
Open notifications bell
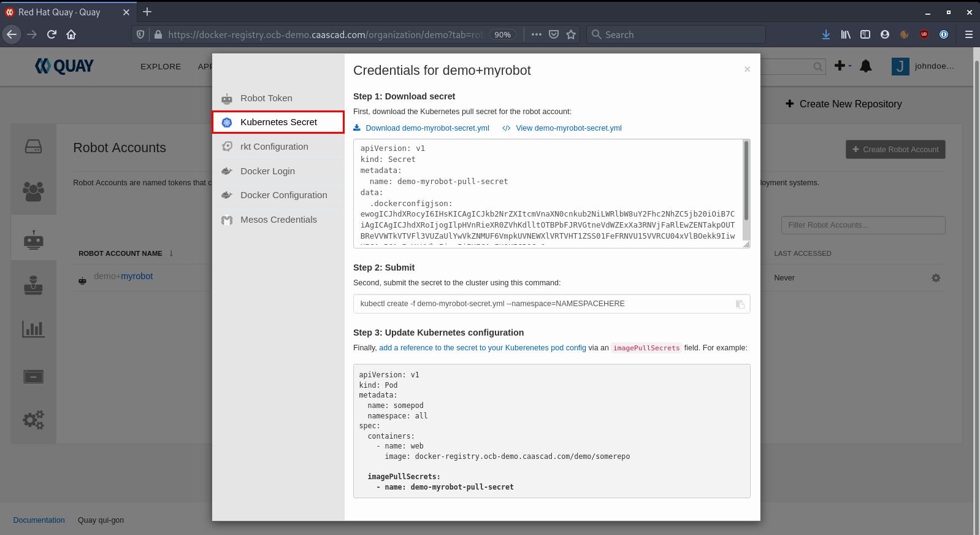pos(866,66)
